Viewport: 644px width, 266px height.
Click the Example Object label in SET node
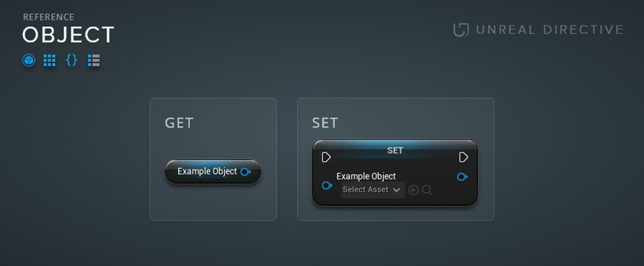click(366, 176)
